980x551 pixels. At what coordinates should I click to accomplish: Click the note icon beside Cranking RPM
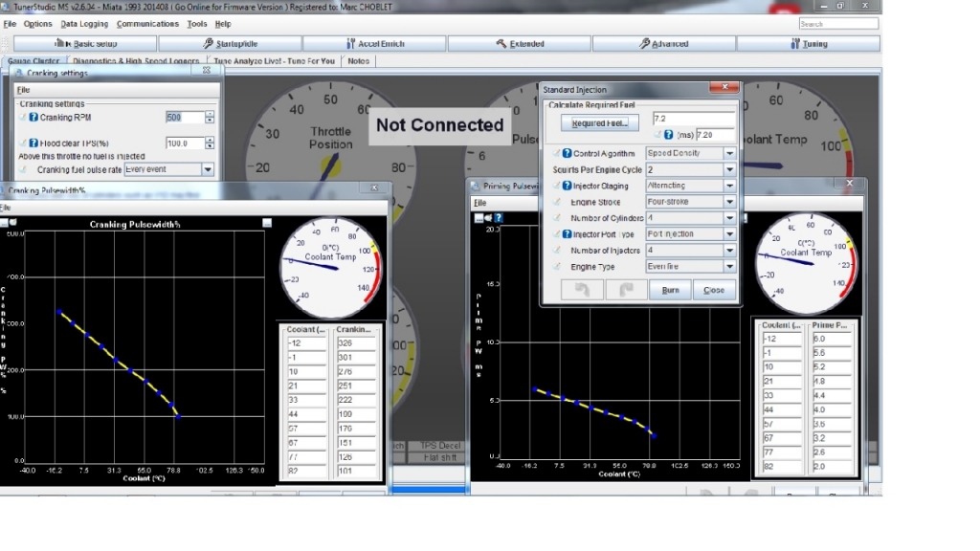(23, 118)
